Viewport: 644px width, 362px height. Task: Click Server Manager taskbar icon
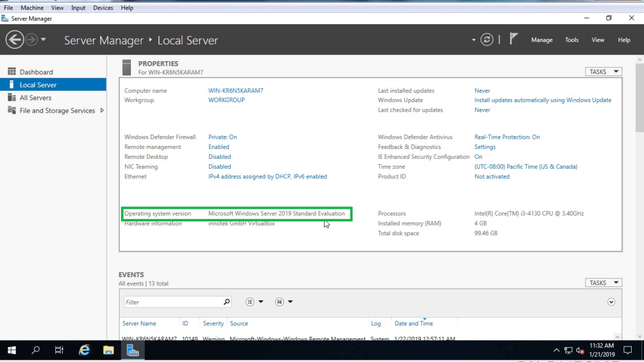pyautogui.click(x=133, y=351)
